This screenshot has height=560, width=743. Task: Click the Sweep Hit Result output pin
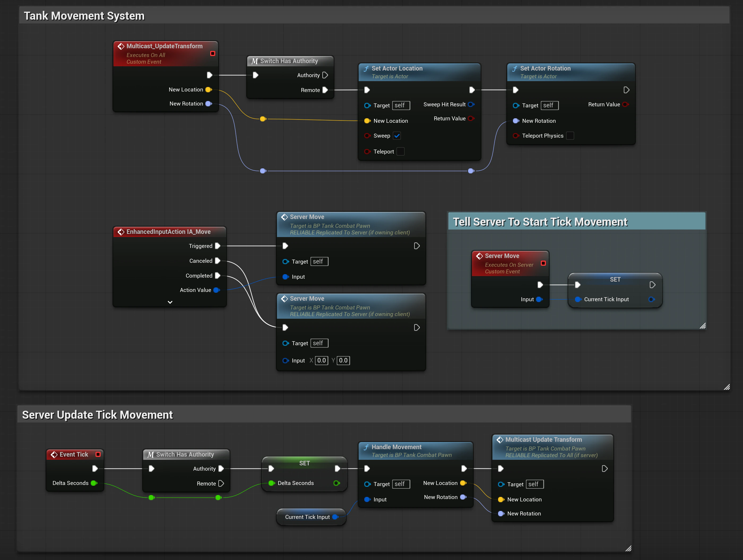click(471, 104)
